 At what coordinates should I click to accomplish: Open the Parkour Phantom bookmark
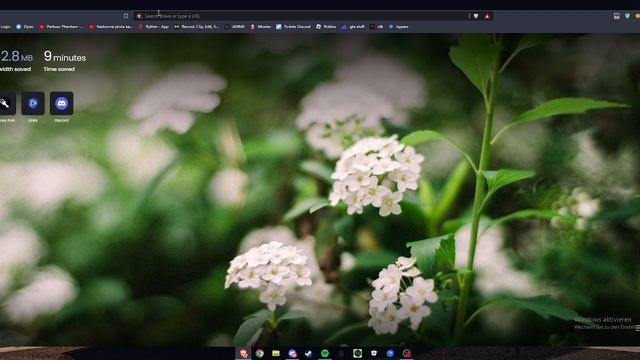(x=61, y=27)
